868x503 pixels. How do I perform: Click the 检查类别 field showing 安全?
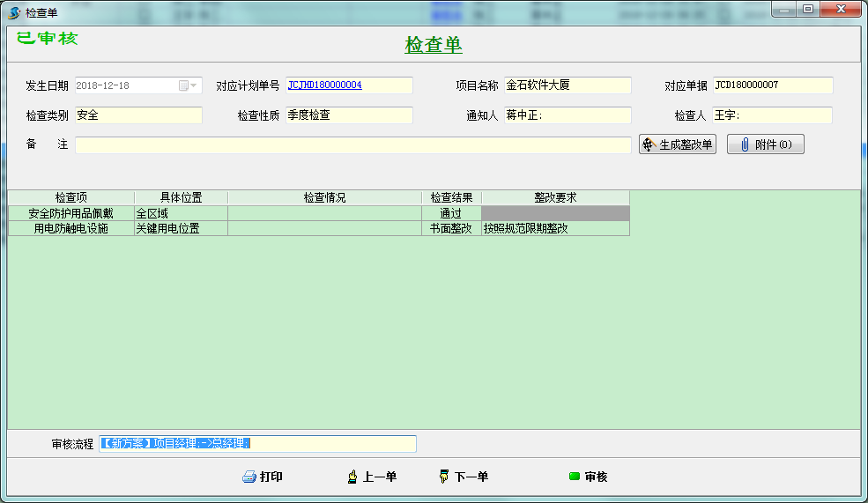coord(138,115)
